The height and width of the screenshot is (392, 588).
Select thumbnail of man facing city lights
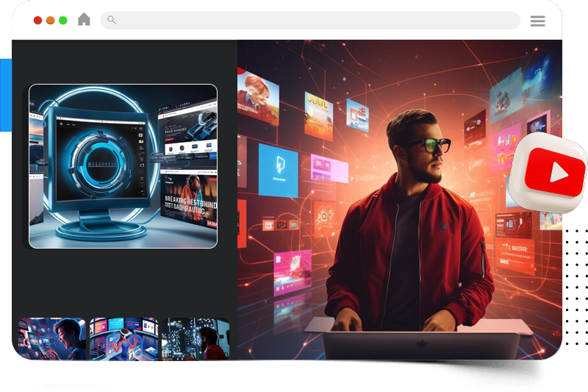195,343
